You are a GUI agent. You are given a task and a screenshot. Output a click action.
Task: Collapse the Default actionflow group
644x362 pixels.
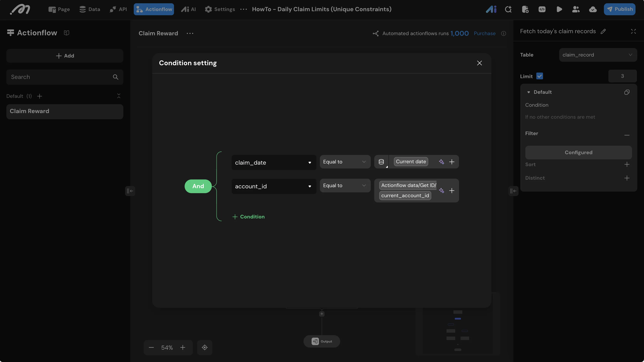coord(119,96)
